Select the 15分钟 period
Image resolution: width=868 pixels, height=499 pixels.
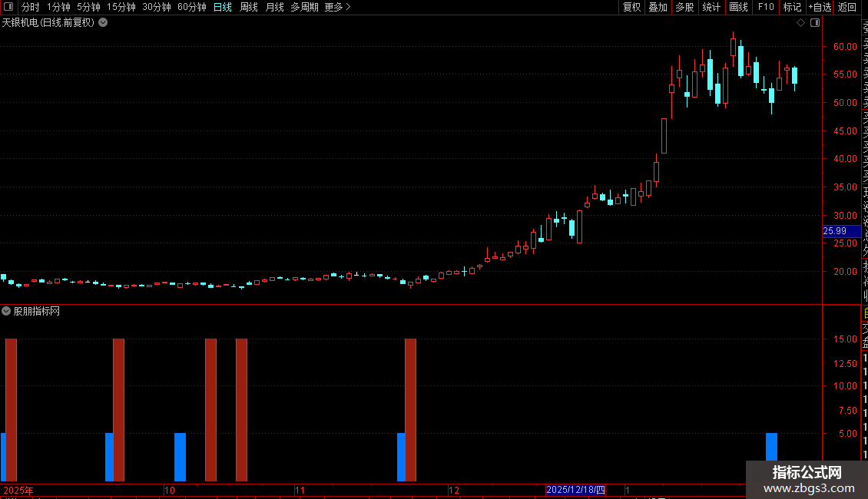(121, 7)
